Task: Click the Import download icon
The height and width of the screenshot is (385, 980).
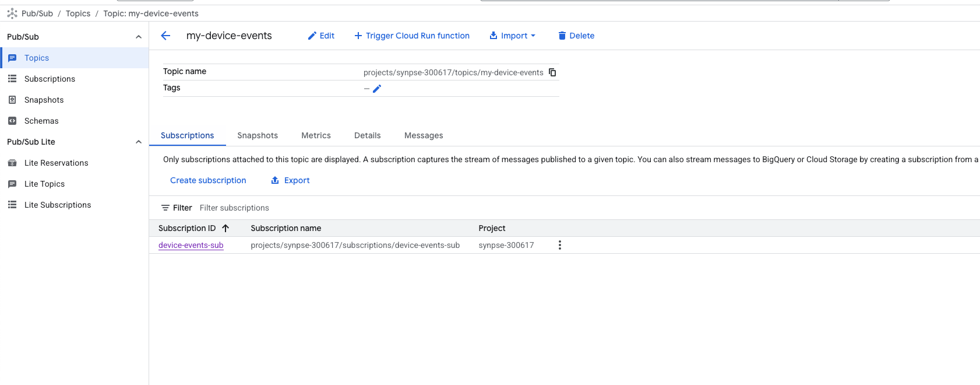Action: (493, 36)
